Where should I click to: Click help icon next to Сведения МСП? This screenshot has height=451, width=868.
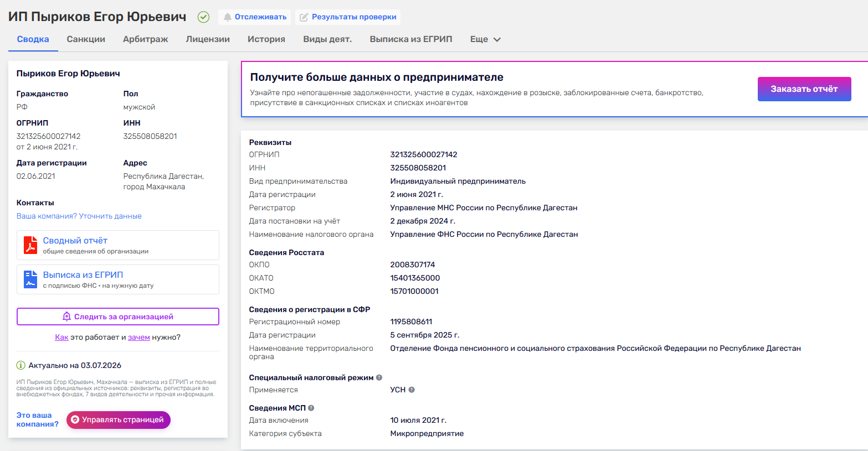tap(311, 408)
